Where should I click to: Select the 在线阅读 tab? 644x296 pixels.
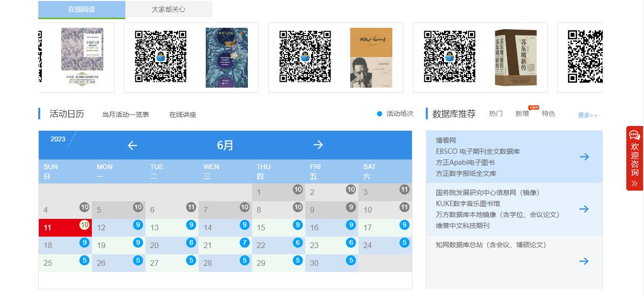[80, 9]
